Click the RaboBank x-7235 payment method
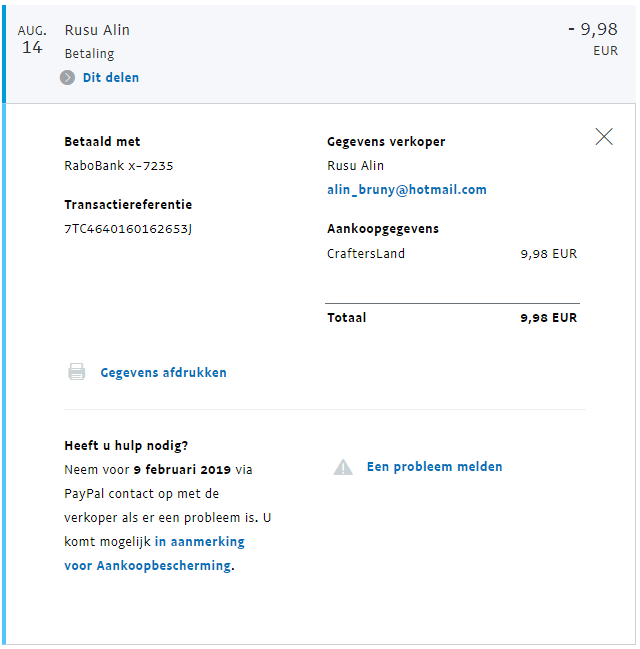The height and width of the screenshot is (649, 640). point(118,166)
